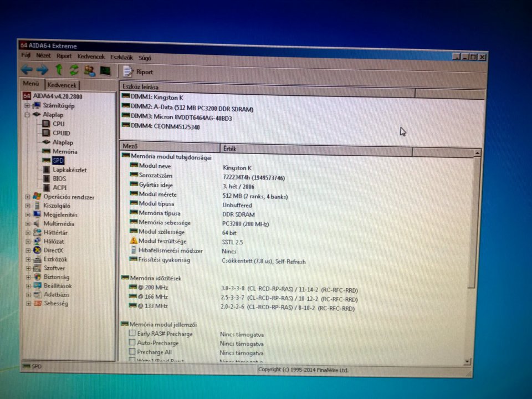Click the Forward arrow toolbar icon
Image resolution: width=532 pixels, height=399 pixels.
(42, 70)
